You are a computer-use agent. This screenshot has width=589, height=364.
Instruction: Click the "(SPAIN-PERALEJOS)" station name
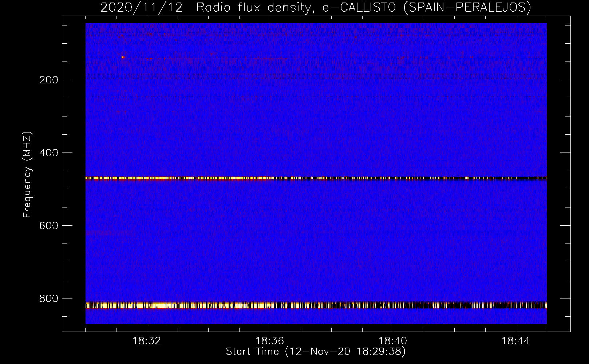click(467, 7)
